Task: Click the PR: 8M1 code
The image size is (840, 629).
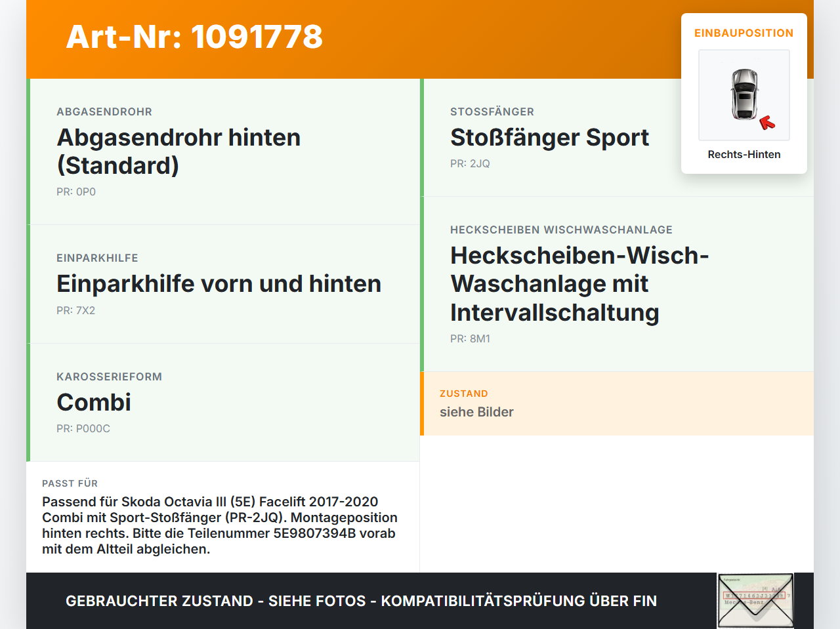Action: click(x=470, y=339)
